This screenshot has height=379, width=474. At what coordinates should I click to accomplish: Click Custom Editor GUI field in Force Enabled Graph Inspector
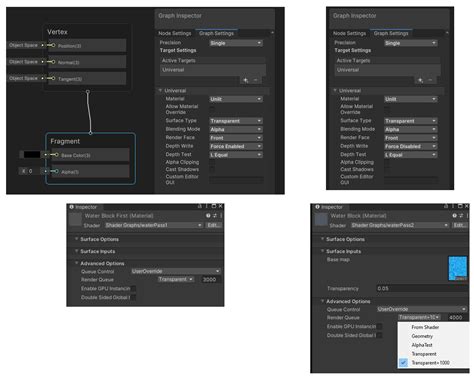(236, 180)
